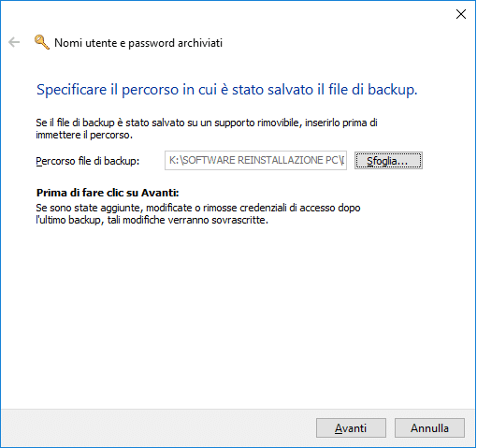Click the sentence mentioning "supporto rimovibile"

click(x=207, y=123)
